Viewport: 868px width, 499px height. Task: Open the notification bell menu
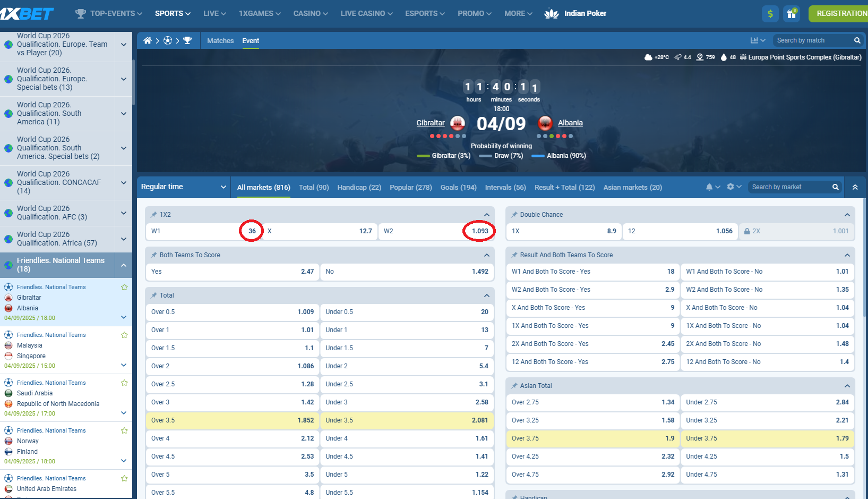pos(712,187)
